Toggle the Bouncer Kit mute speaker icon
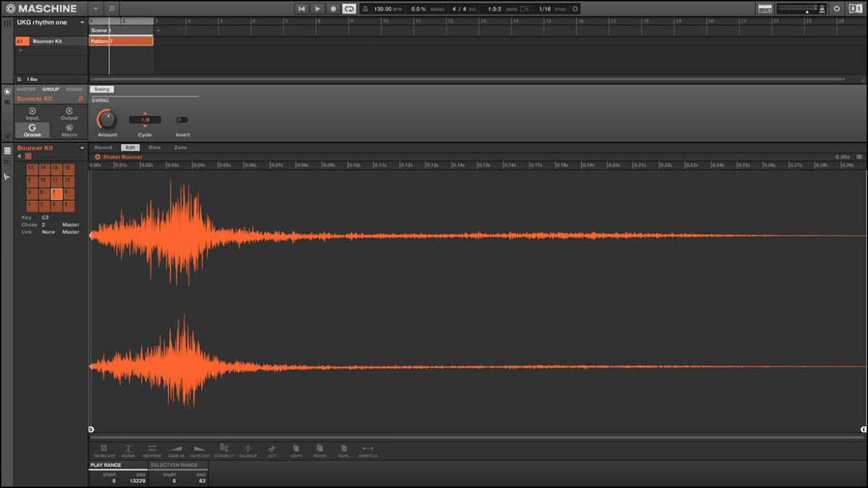The height and width of the screenshot is (488, 868). click(x=19, y=156)
